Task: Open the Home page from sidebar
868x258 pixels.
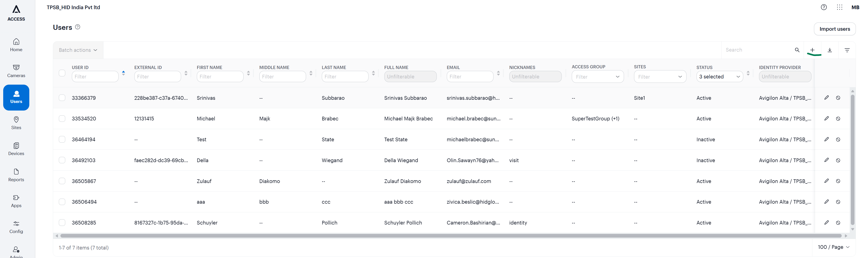Action: pos(16,45)
